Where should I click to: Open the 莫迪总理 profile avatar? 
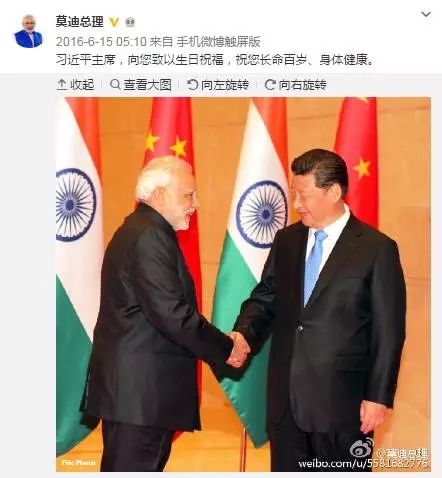(x=28, y=31)
